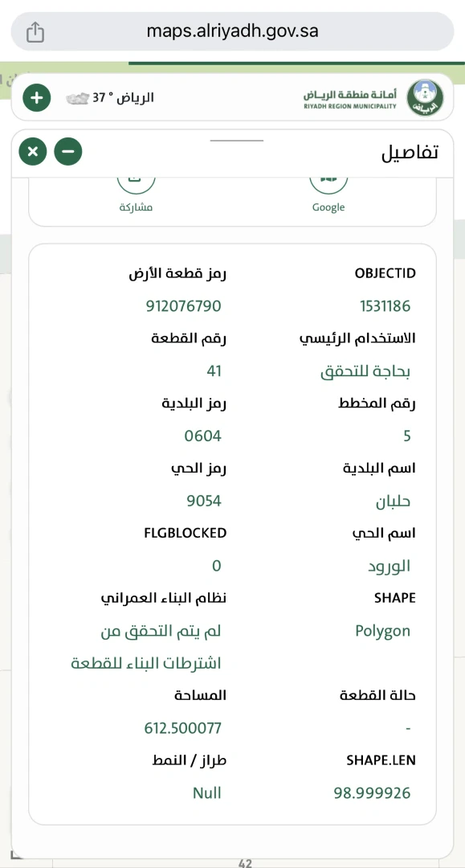Screen dimensions: 465x868
Task: Click the green plus button
Action: [36, 98]
